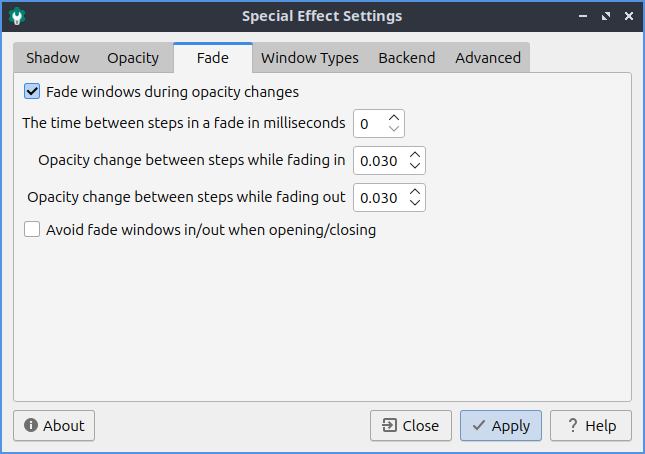The height and width of the screenshot is (454, 645).
Task: Go to the Backend tab
Action: click(x=406, y=58)
